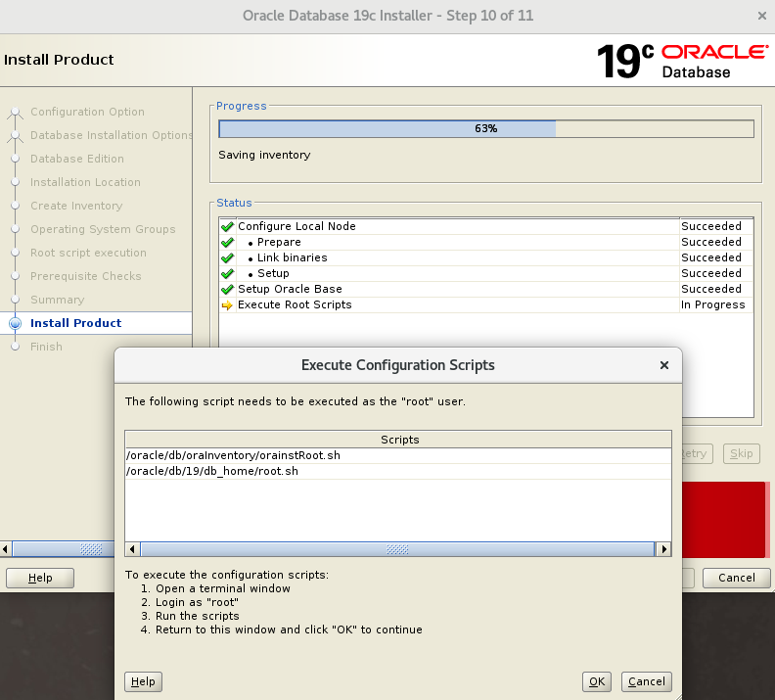Select the orainstRoot.sh script row
Image resolution: width=775 pixels, height=700 pixels.
[398, 455]
